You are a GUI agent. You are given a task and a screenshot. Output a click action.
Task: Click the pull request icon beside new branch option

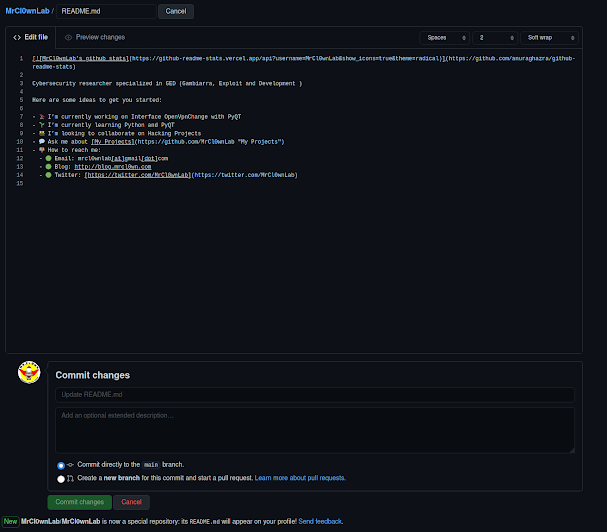pos(70,479)
